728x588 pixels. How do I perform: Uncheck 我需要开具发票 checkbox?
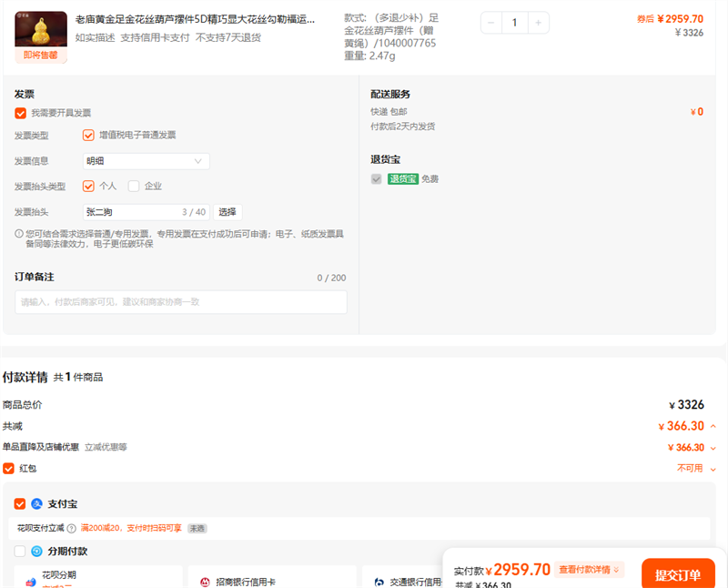click(20, 113)
